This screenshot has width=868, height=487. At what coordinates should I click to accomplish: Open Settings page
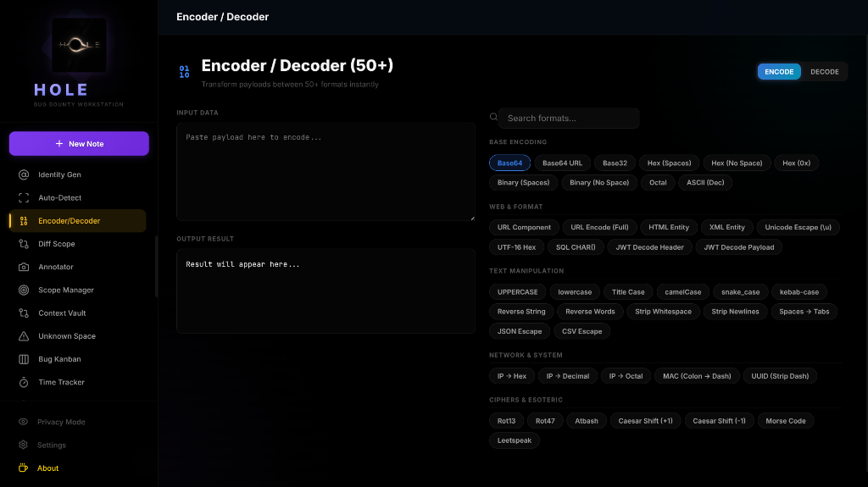77,445
